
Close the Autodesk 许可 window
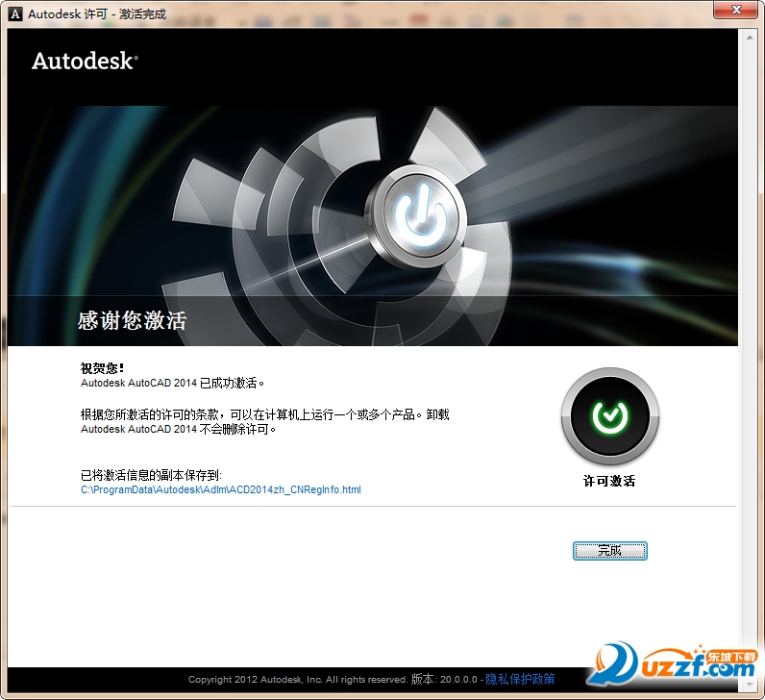pyautogui.click(x=736, y=10)
